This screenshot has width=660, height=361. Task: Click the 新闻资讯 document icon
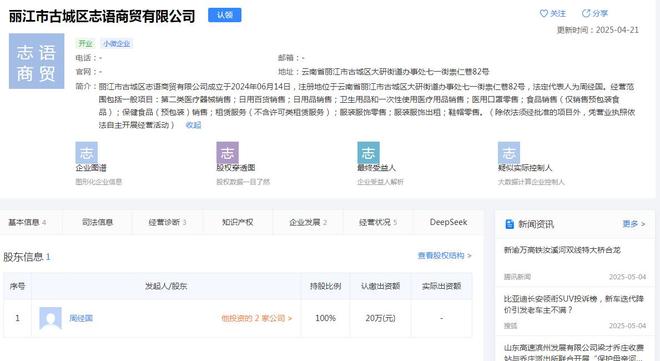tap(509, 224)
